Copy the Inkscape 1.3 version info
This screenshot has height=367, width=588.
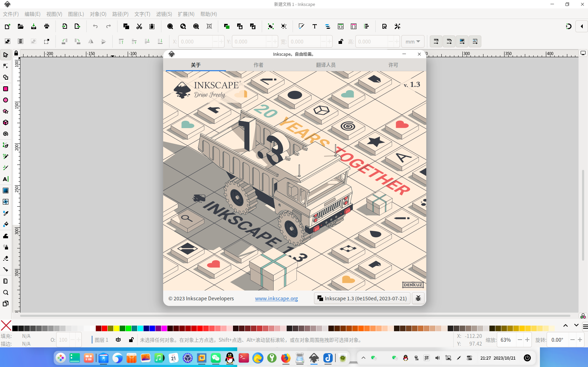[x=362, y=298]
